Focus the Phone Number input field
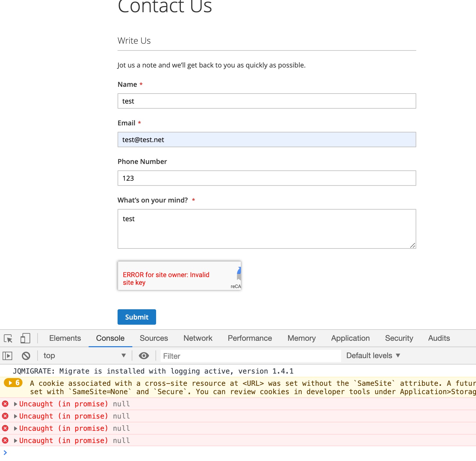Viewport: 476px width, 461px height. (x=267, y=178)
